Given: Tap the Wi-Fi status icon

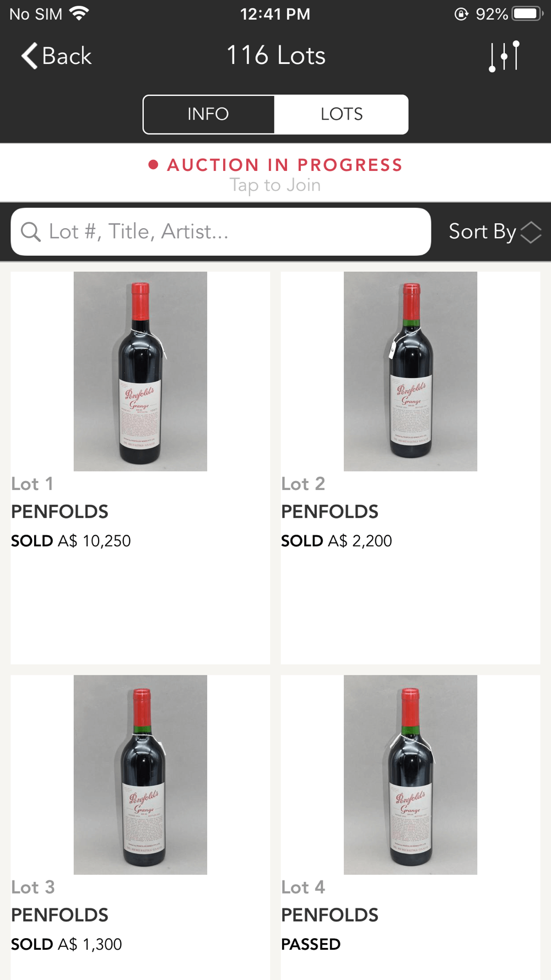Looking at the screenshot, I should pyautogui.click(x=79, y=13).
